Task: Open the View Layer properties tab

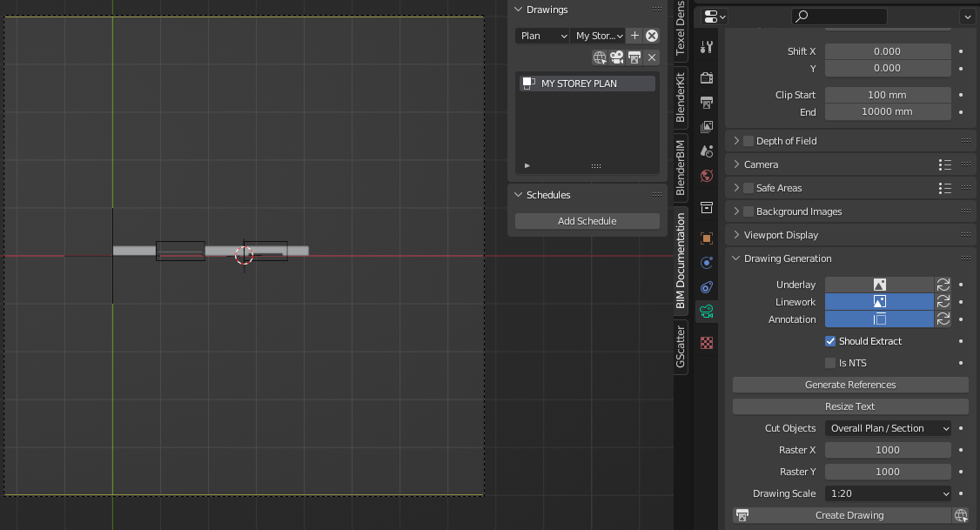Action: 706,127
